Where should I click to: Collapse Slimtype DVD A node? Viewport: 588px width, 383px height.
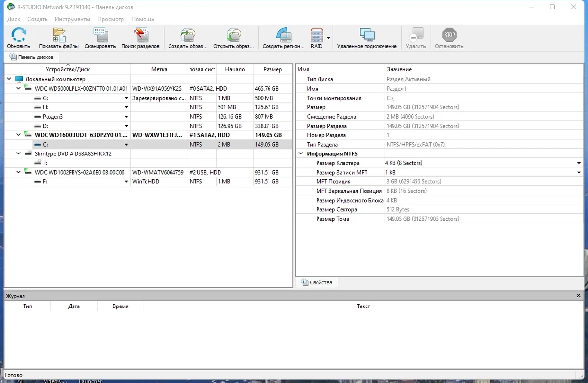coord(19,153)
